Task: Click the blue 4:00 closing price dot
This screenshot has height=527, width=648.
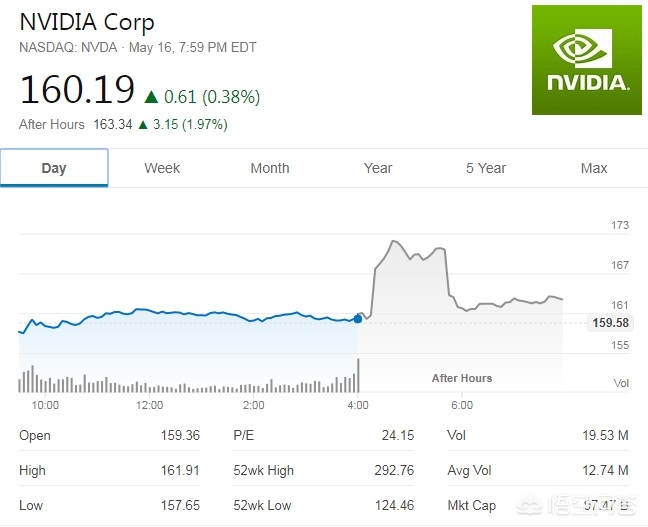Action: click(358, 319)
